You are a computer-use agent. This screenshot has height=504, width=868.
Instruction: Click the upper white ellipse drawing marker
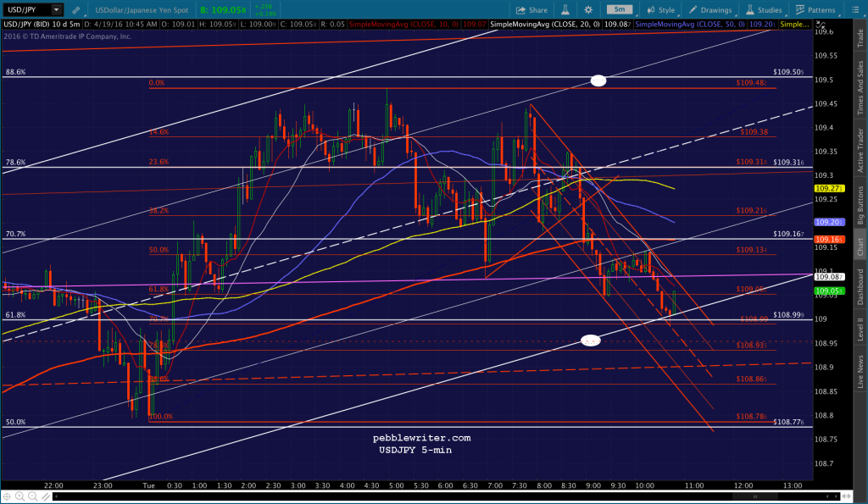coord(598,80)
